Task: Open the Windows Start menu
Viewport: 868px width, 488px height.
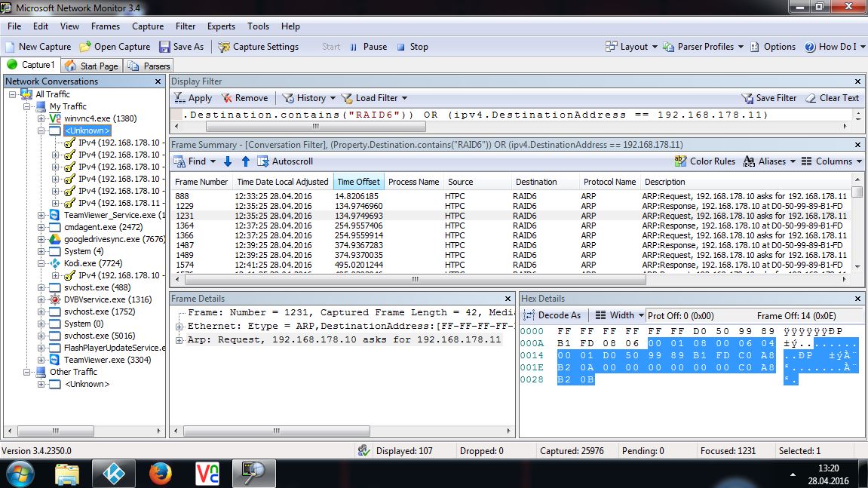Action: tap(20, 474)
